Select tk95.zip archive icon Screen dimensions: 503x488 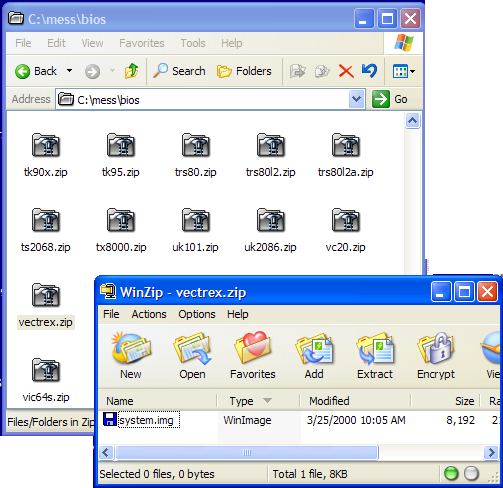coord(121,145)
